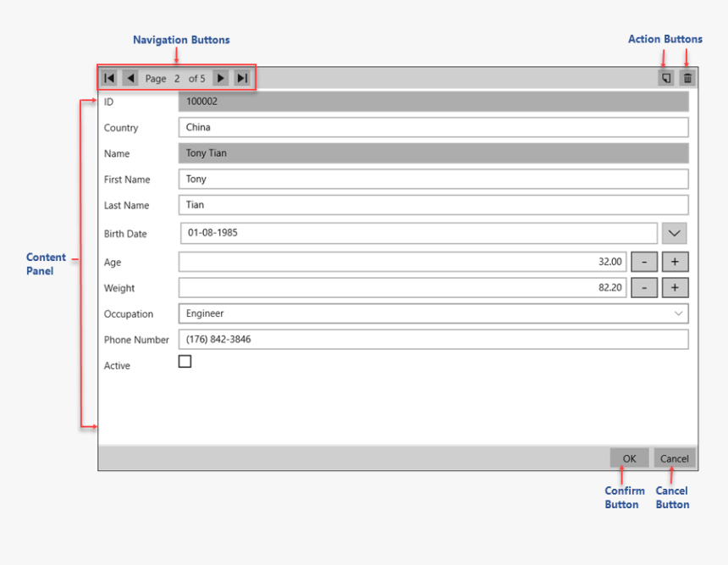This screenshot has height=565, width=728.
Task: Increase Age with plus button
Action: 675,263
